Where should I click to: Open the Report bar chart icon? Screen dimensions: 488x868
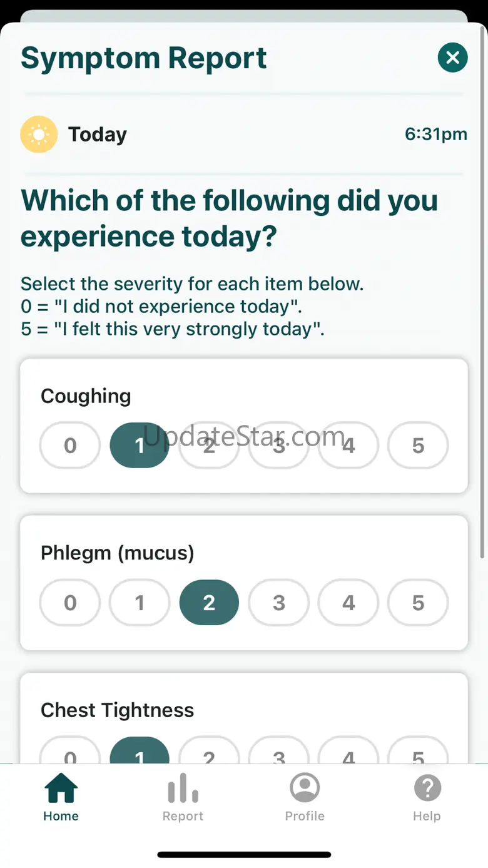point(183,788)
